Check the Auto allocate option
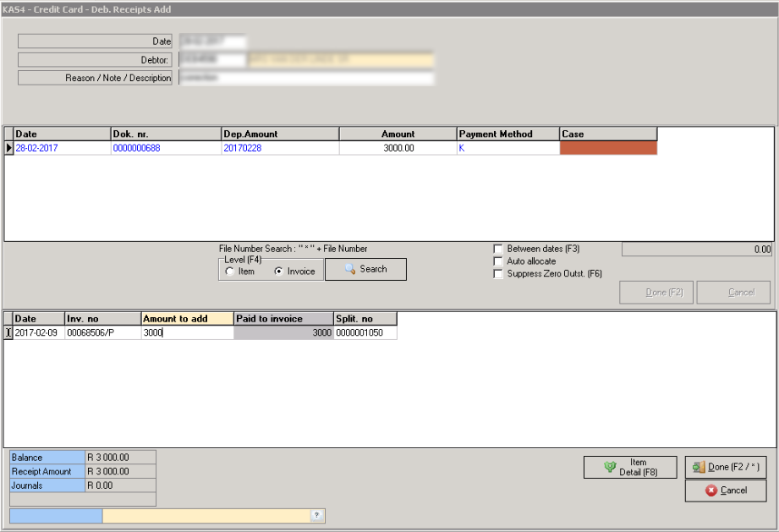 pos(498,261)
